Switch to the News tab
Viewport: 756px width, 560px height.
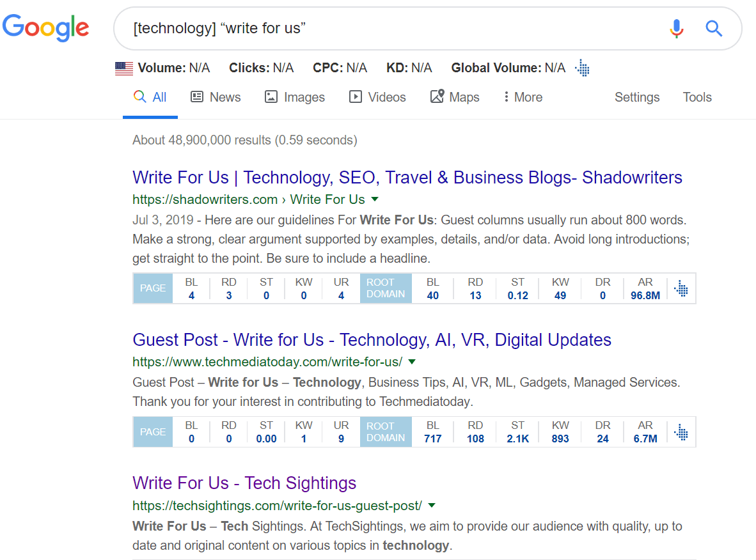pyautogui.click(x=216, y=97)
